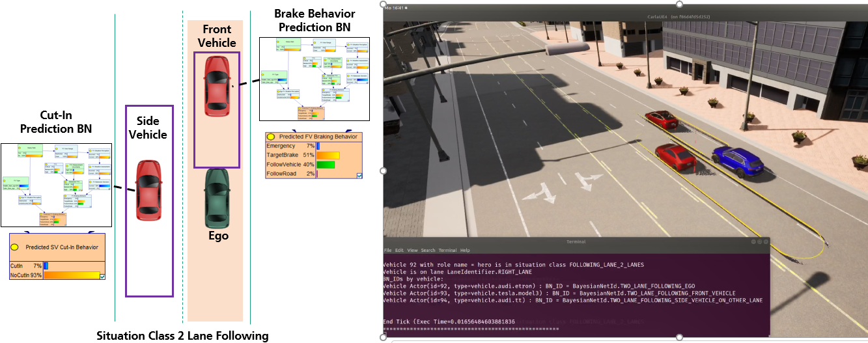
Task: Toggle checkbox on Predicted SV Cut-In Behavior node
Action: click(102, 277)
